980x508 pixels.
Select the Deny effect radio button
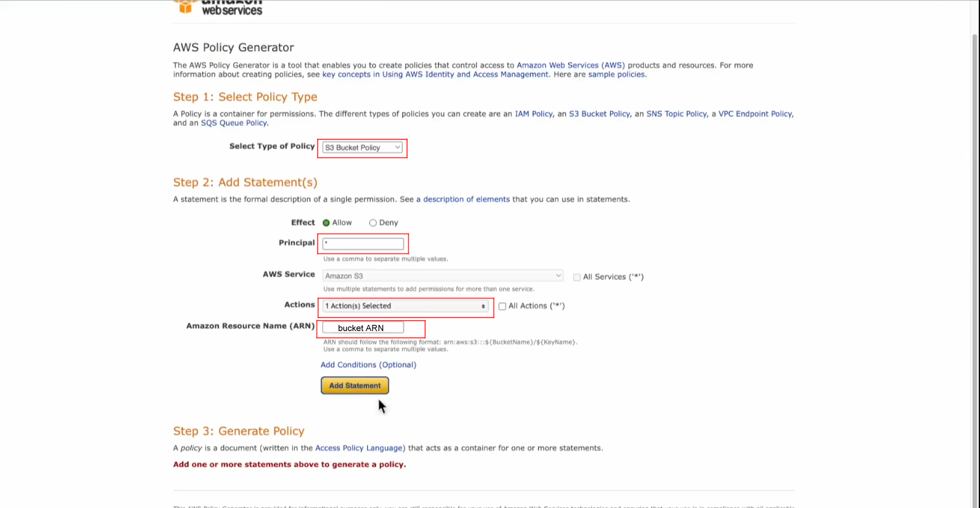(373, 223)
